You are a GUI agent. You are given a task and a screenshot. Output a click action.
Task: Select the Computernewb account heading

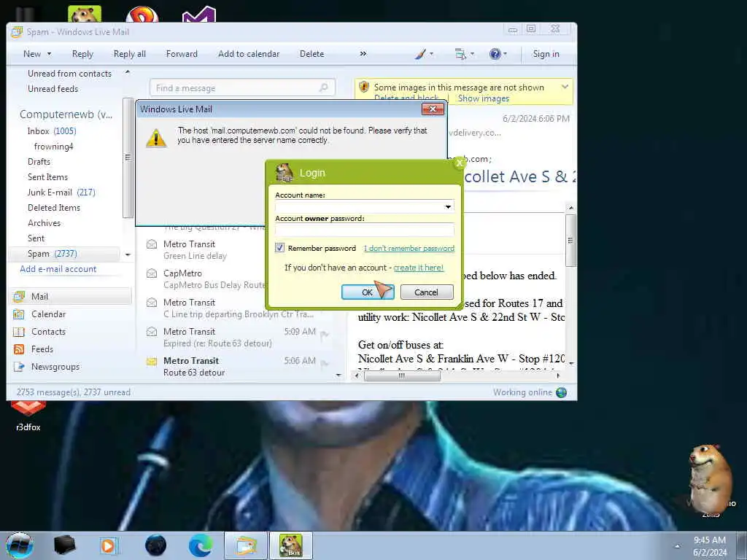pyautogui.click(x=66, y=114)
